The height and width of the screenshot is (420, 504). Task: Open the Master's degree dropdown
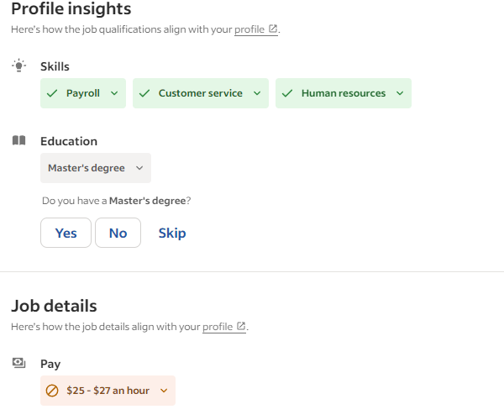96,168
